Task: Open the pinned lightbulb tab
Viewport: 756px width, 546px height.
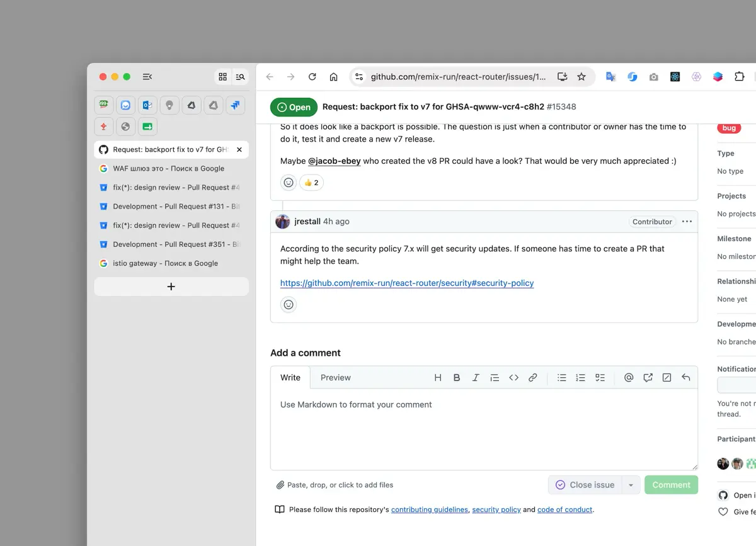Action: [x=169, y=105]
